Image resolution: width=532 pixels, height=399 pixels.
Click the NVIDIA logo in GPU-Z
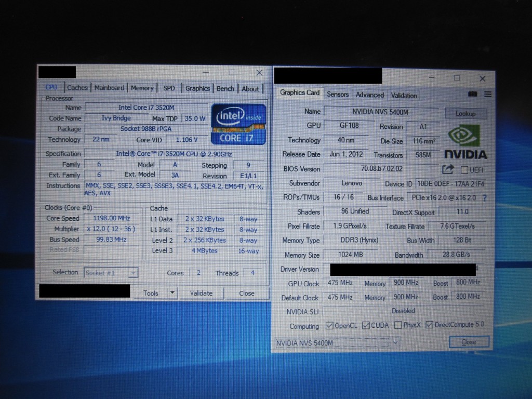pyautogui.click(x=465, y=142)
